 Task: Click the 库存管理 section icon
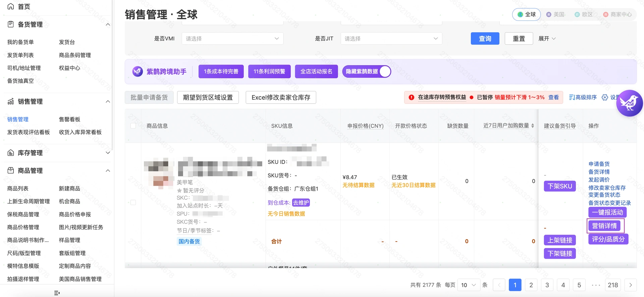coord(11,153)
